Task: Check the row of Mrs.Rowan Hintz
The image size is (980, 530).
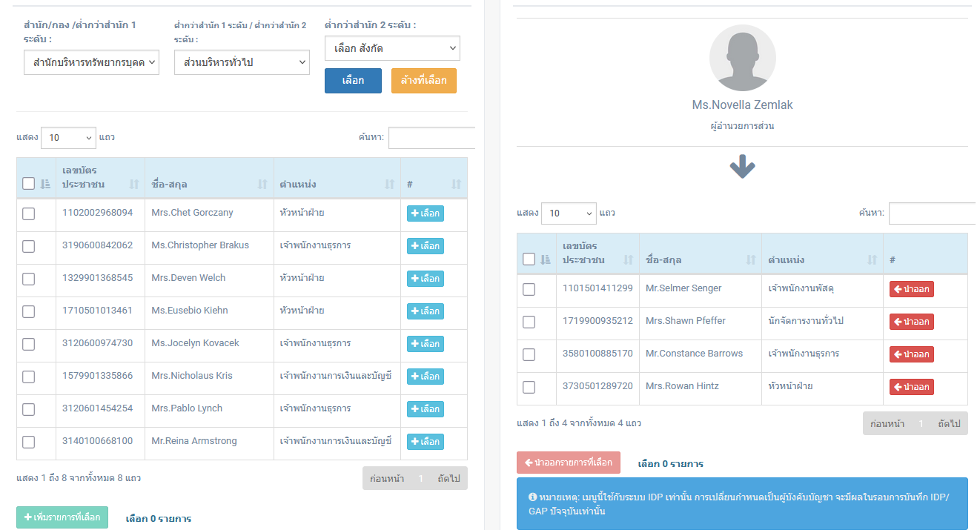Action: coord(529,387)
